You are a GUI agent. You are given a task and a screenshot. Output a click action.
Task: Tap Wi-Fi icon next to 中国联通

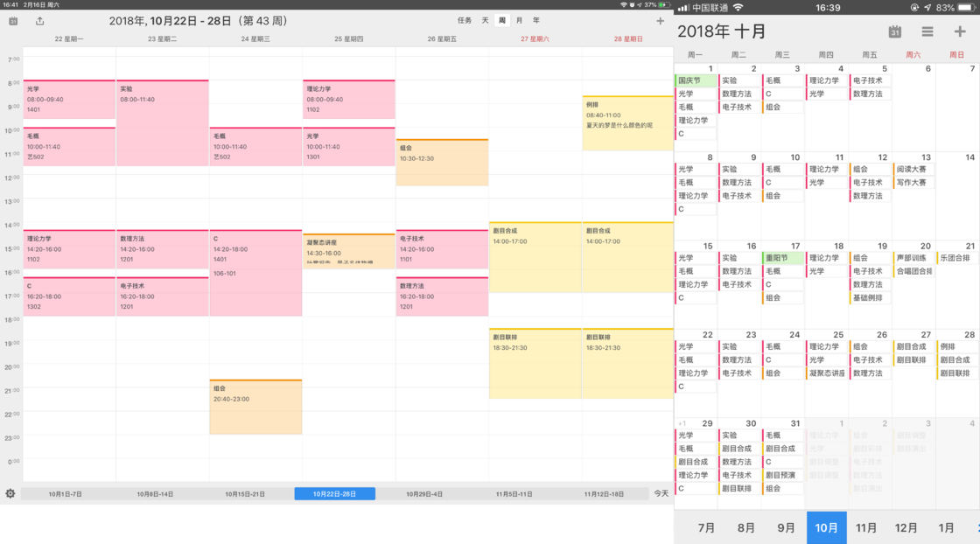[x=738, y=8]
